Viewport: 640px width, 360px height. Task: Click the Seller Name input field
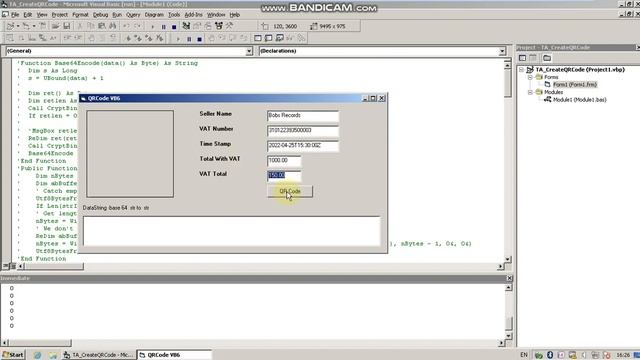[303, 116]
